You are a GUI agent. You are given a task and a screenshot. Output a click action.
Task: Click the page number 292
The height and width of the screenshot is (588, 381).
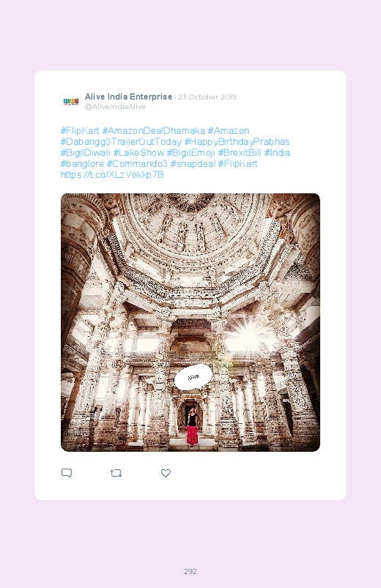pyautogui.click(x=190, y=571)
